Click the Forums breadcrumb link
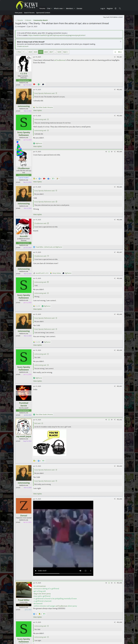The width and height of the screenshot is (138, 644). coord(20,20)
